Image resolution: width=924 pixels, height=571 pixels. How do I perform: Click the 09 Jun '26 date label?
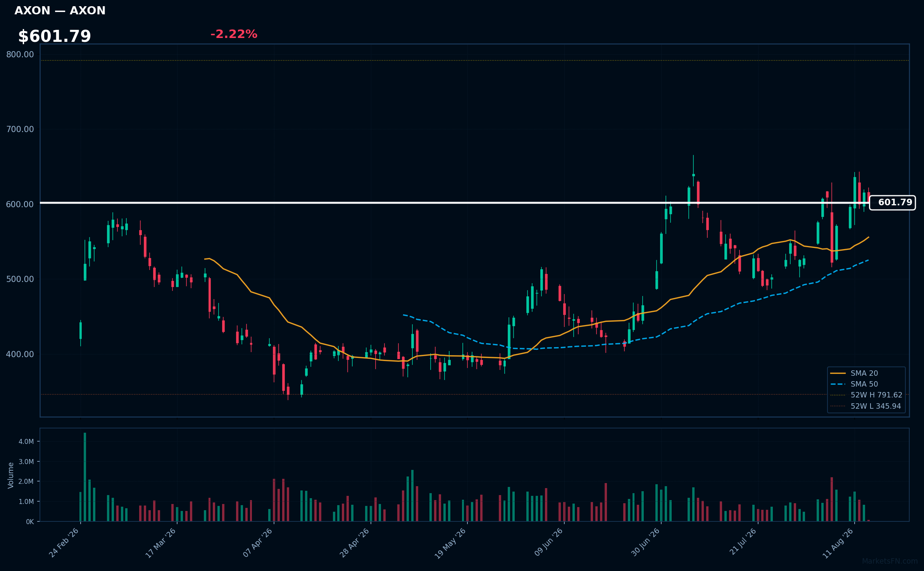coord(548,542)
